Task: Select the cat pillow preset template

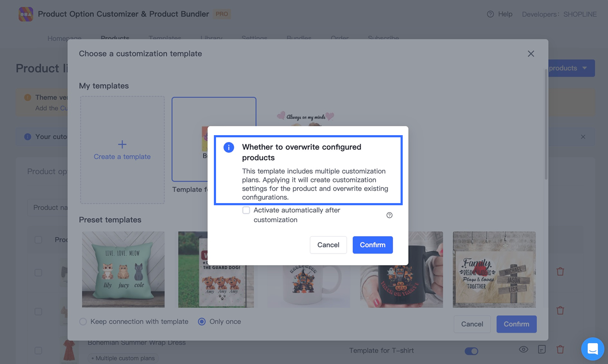Action: point(123,269)
